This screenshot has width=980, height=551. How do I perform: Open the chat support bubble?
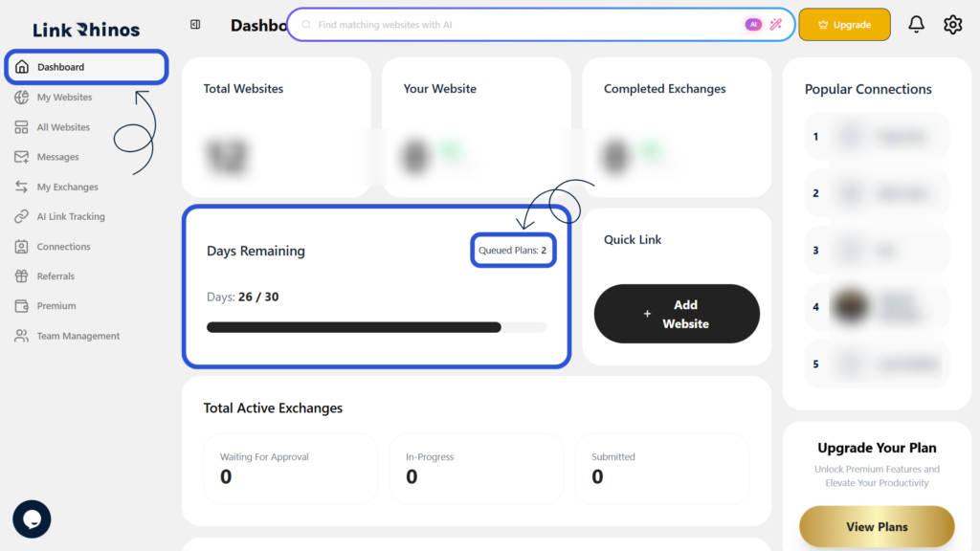click(32, 518)
